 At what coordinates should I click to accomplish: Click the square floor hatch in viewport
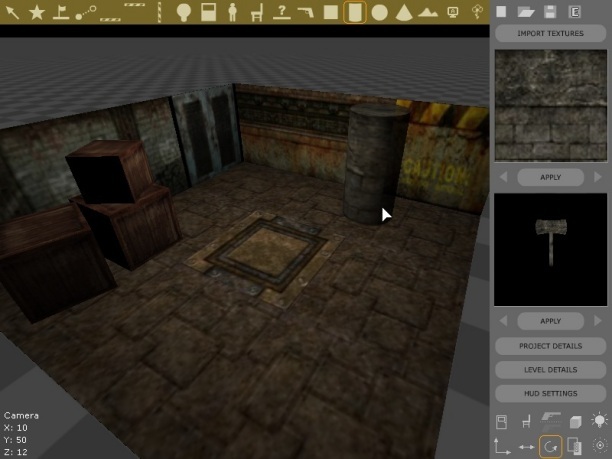coord(265,257)
